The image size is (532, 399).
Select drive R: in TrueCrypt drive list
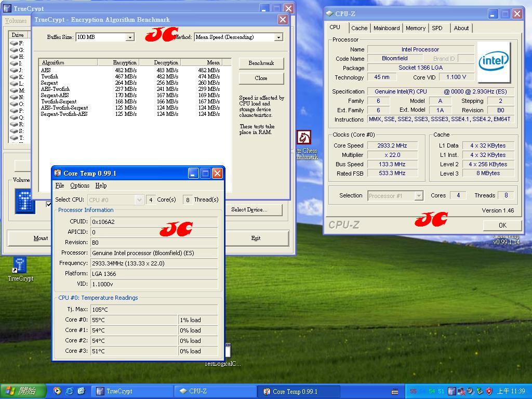(17, 124)
